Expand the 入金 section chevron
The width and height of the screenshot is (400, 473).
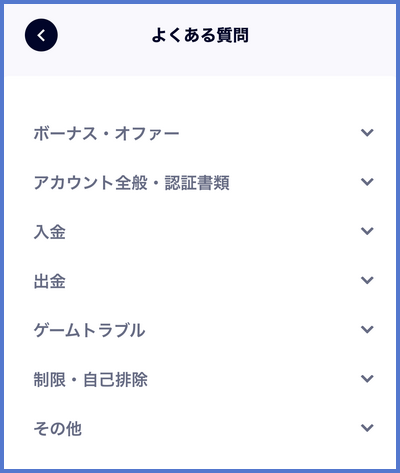pyautogui.click(x=367, y=231)
